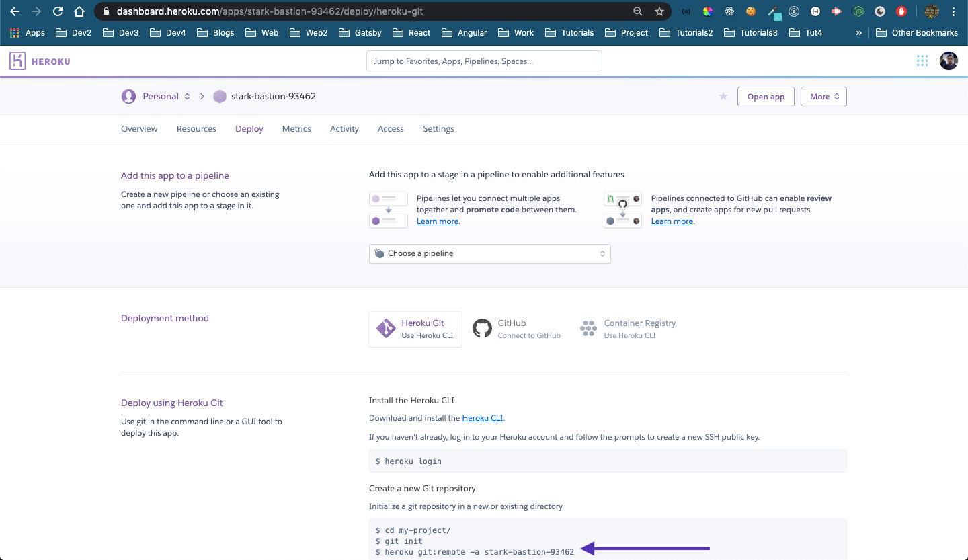Click the Heroku logo icon
This screenshot has height=560, width=968.
[17, 61]
